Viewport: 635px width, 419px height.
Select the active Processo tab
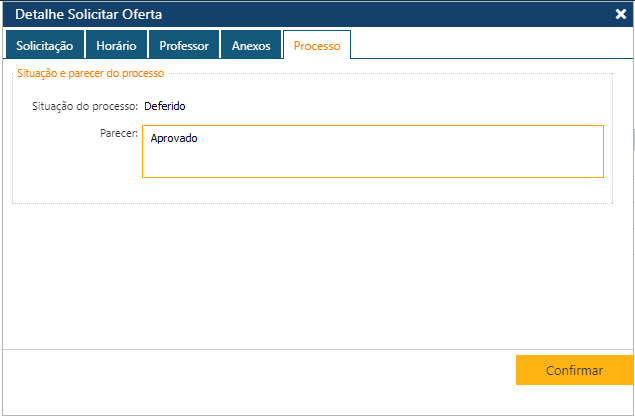pyautogui.click(x=316, y=46)
